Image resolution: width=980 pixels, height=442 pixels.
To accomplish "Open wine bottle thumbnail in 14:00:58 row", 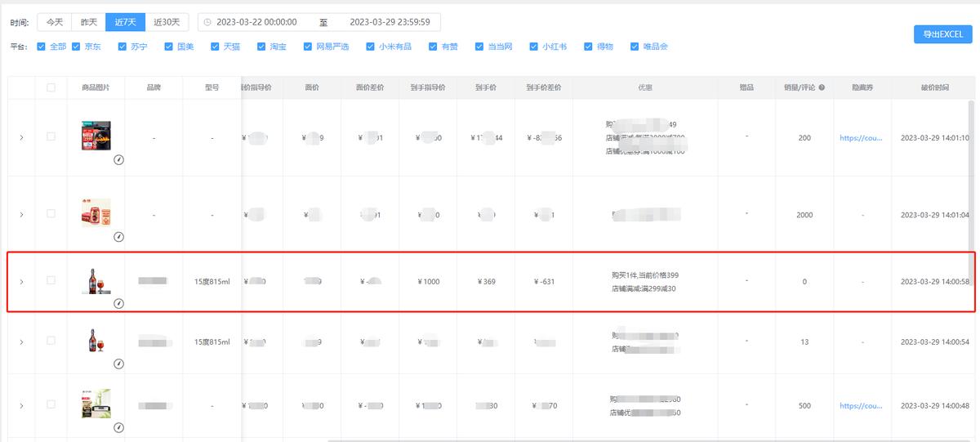I will point(96,280).
